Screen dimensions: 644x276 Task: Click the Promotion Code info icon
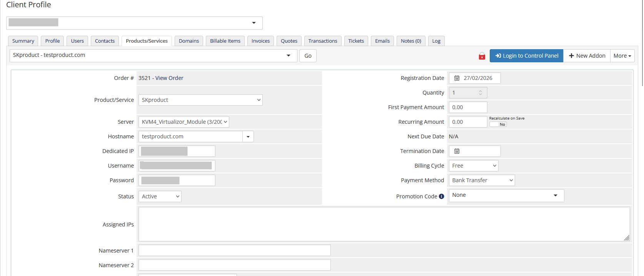[x=441, y=196]
